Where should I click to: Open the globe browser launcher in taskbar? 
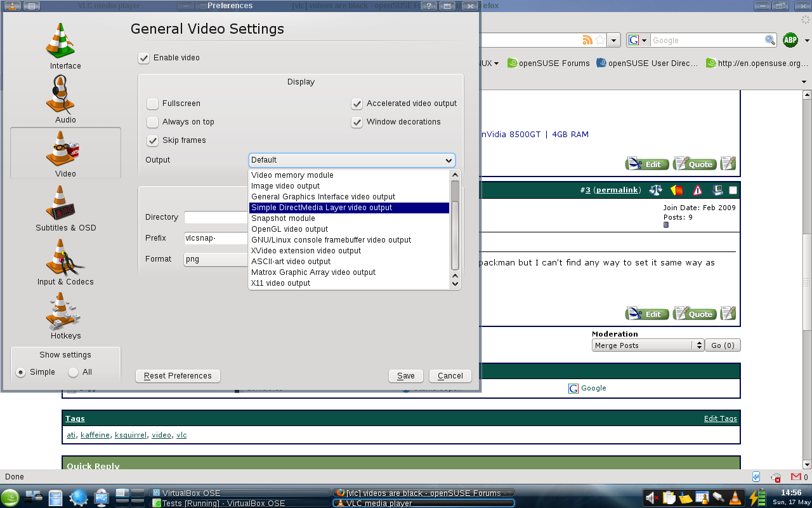pyautogui.click(x=78, y=497)
